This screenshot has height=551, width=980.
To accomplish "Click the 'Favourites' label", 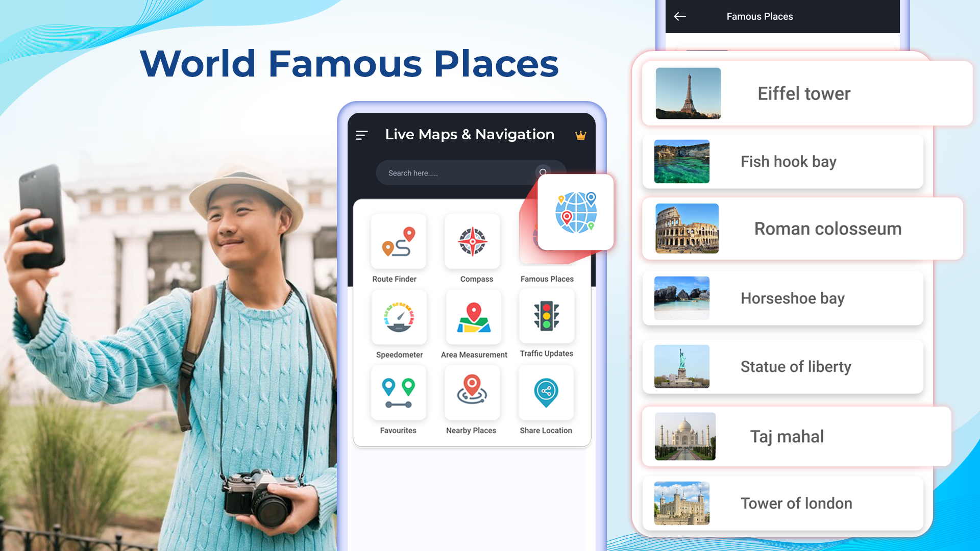I will click(398, 431).
